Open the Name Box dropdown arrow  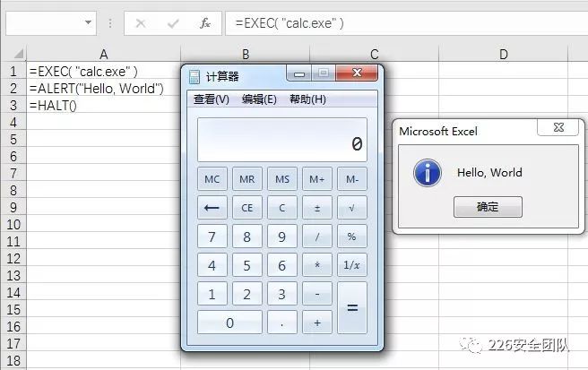click(88, 22)
